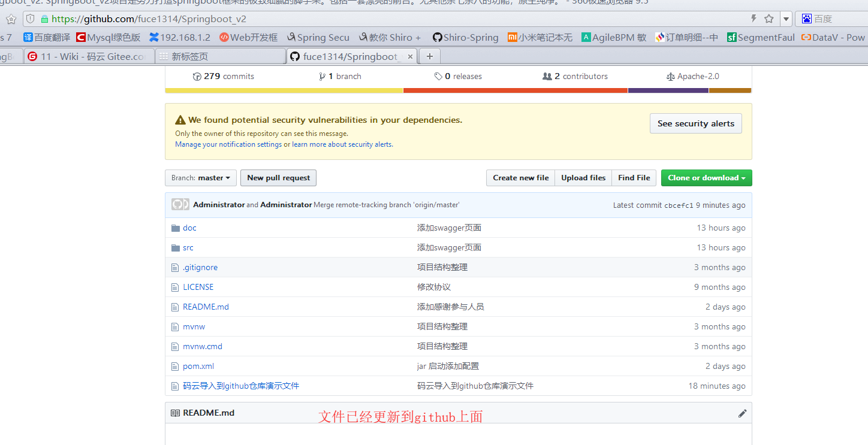Open the Mysql绿色版 bookmark
Viewport: 868px width, 445px height.
point(108,37)
